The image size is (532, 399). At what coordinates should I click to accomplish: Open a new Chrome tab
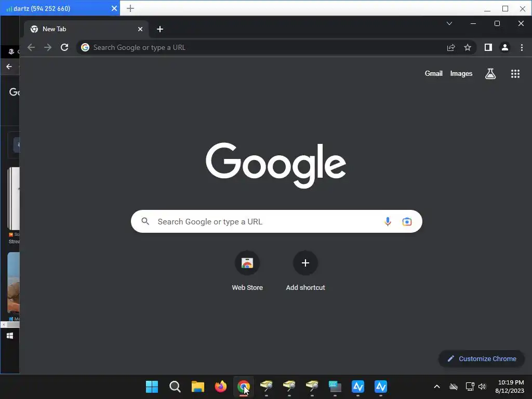(x=160, y=29)
